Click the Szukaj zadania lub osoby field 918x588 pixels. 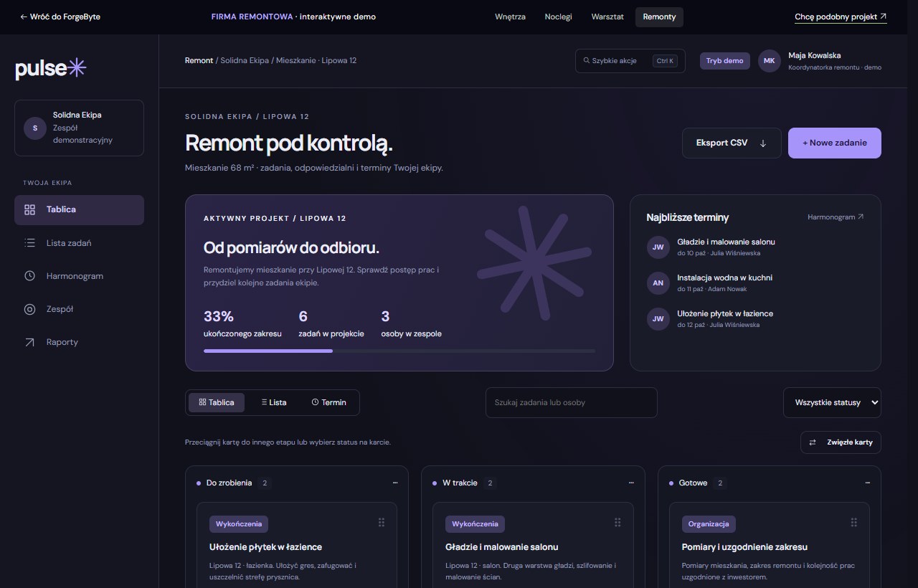pyautogui.click(x=572, y=402)
